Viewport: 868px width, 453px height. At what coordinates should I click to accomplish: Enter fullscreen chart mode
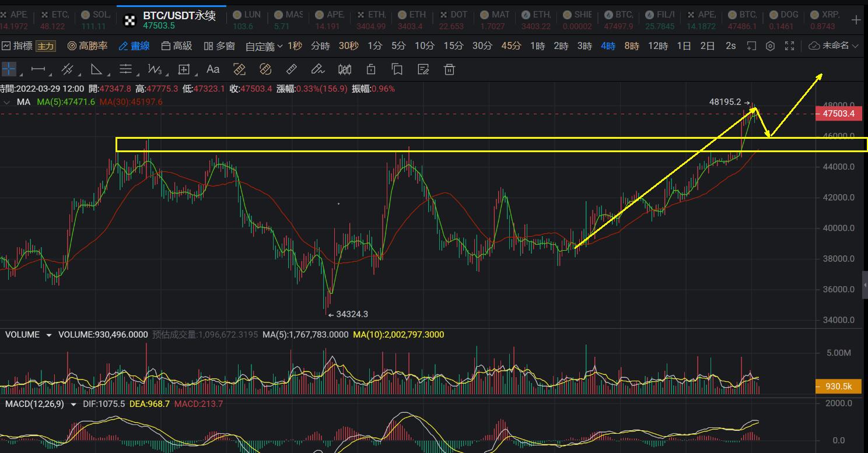tap(790, 46)
